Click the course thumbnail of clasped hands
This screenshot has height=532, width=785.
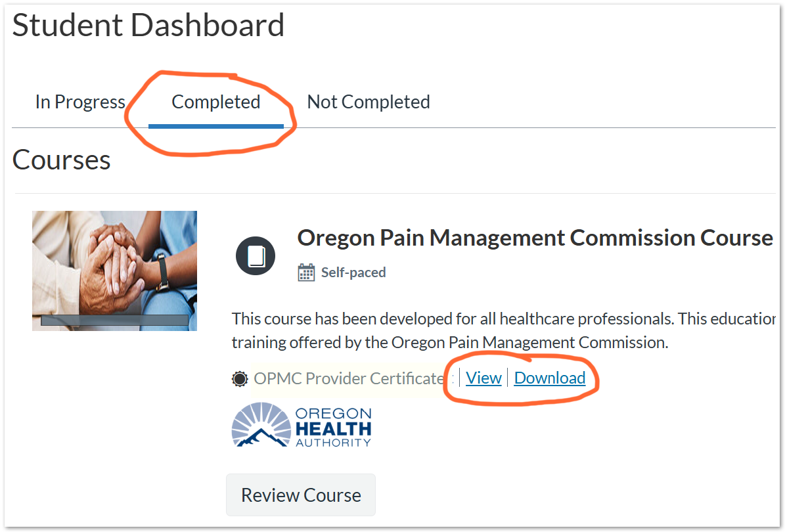114,263
